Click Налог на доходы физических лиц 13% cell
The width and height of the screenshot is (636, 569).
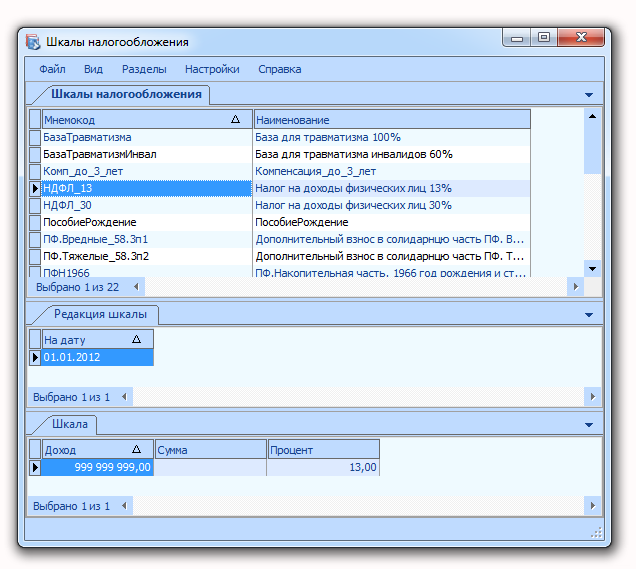click(392, 189)
